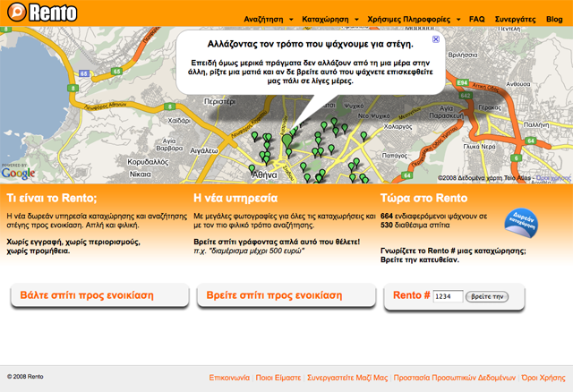This screenshot has height=392, width=573.
Task: Focus the Rento # input field
Action: (448, 296)
